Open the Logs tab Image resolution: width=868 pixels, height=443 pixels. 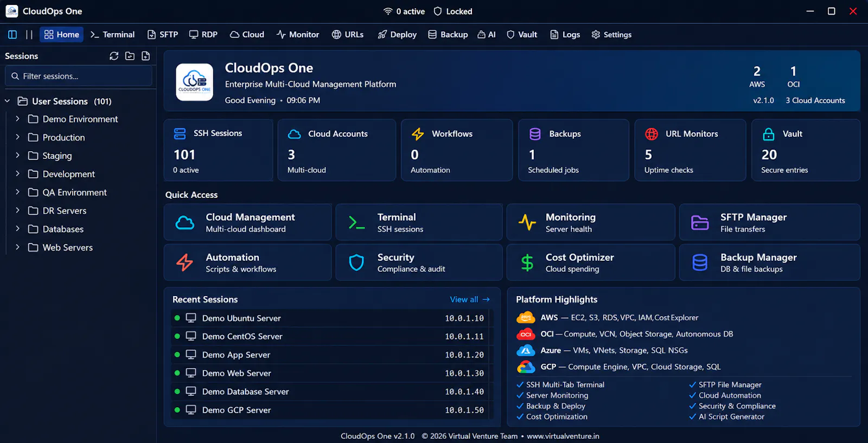click(565, 35)
